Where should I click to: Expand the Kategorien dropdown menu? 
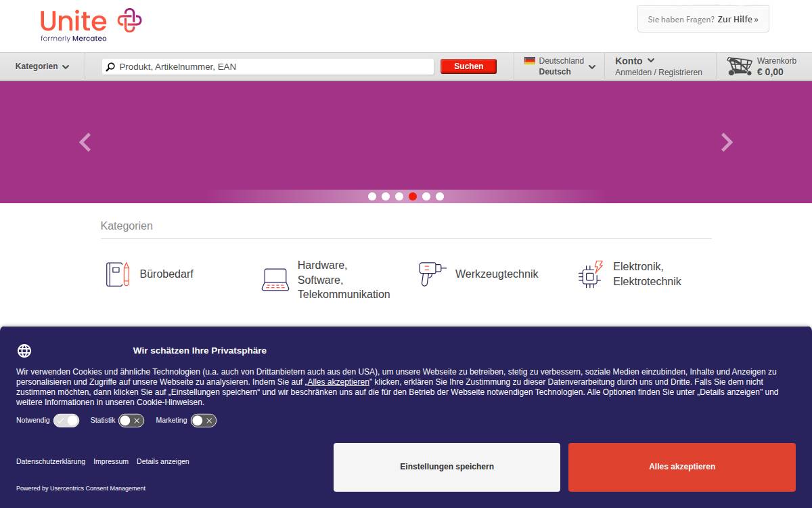pyautogui.click(x=43, y=66)
